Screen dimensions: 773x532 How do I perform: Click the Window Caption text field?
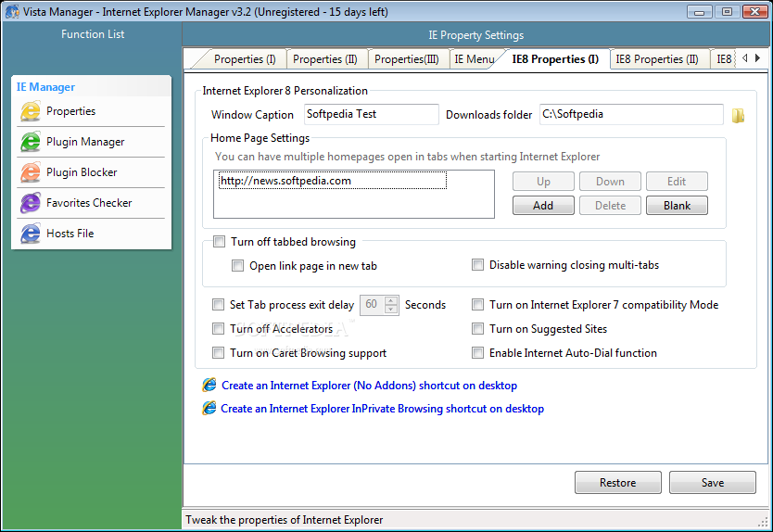pos(372,114)
